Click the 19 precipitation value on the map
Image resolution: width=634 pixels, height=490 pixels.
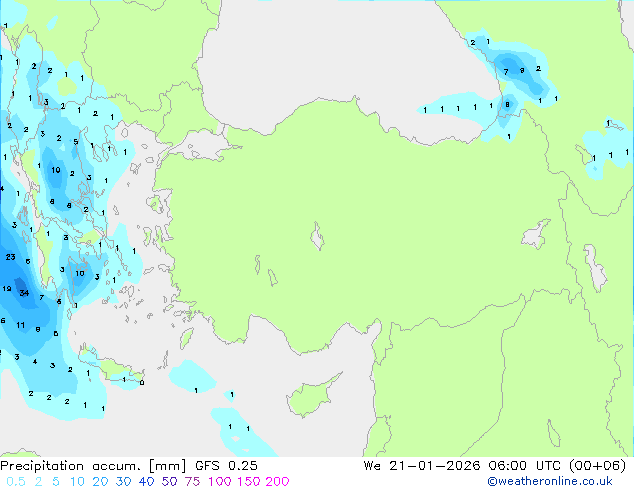(6, 289)
